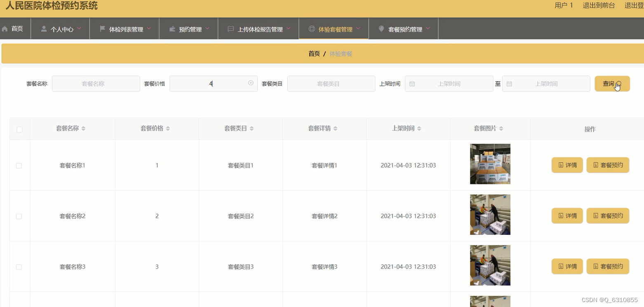
Task: Check the box for row 套餐名称1
Action: [x=19, y=165]
